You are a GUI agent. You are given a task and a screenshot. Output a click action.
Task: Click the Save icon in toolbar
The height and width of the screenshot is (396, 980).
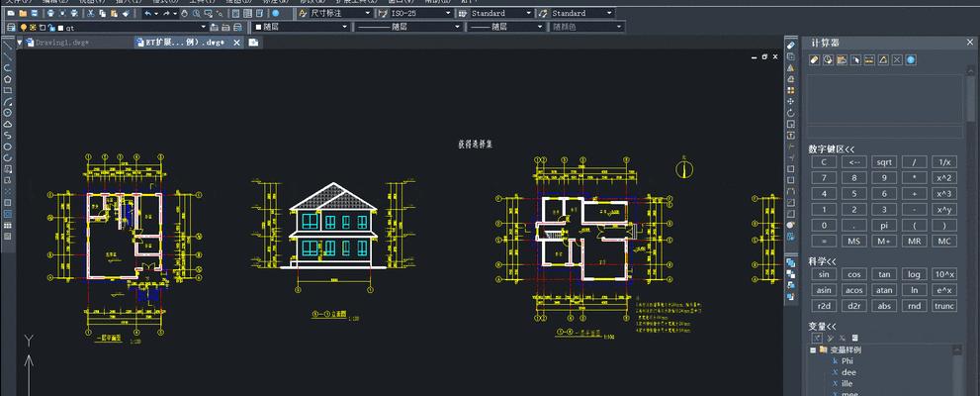35,13
